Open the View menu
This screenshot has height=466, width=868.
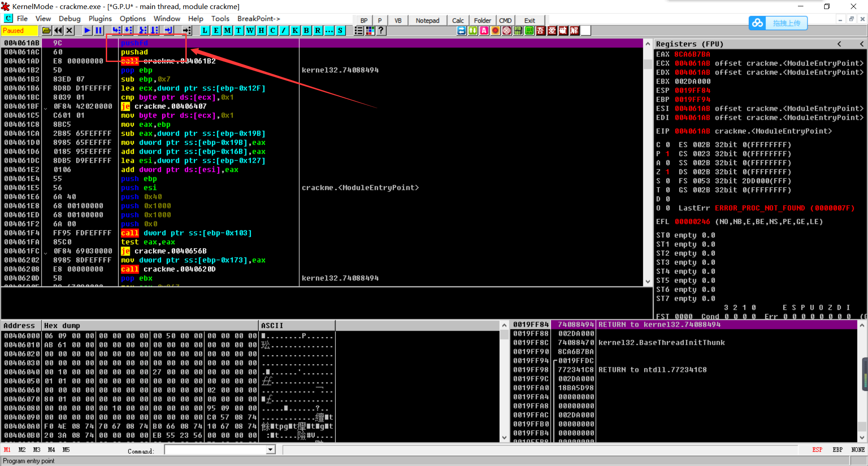[43, 19]
